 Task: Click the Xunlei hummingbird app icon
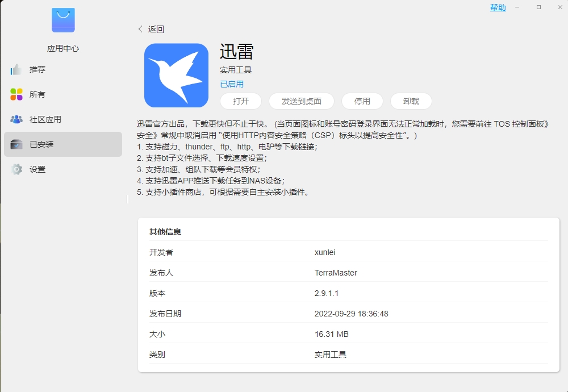(176, 76)
